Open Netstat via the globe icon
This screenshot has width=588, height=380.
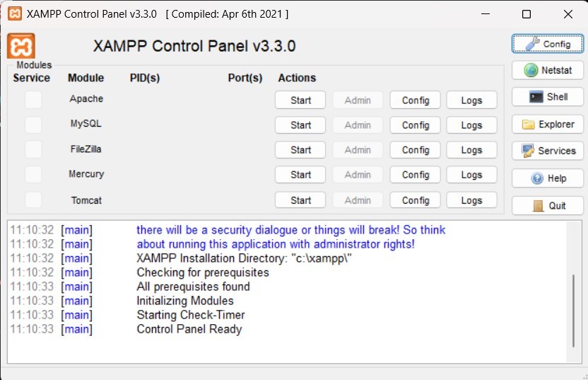click(548, 70)
